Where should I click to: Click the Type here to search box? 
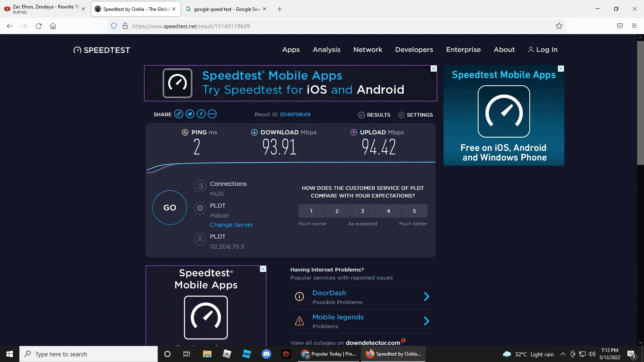coord(89,354)
